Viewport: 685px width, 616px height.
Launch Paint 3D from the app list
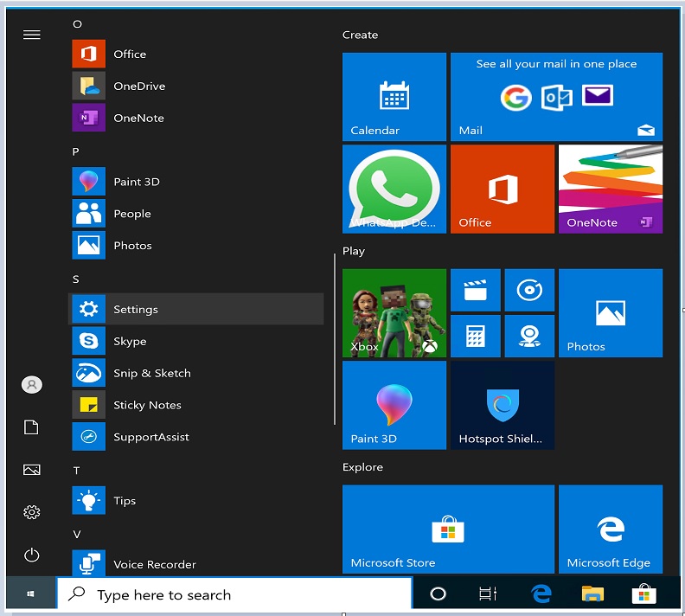(195, 182)
